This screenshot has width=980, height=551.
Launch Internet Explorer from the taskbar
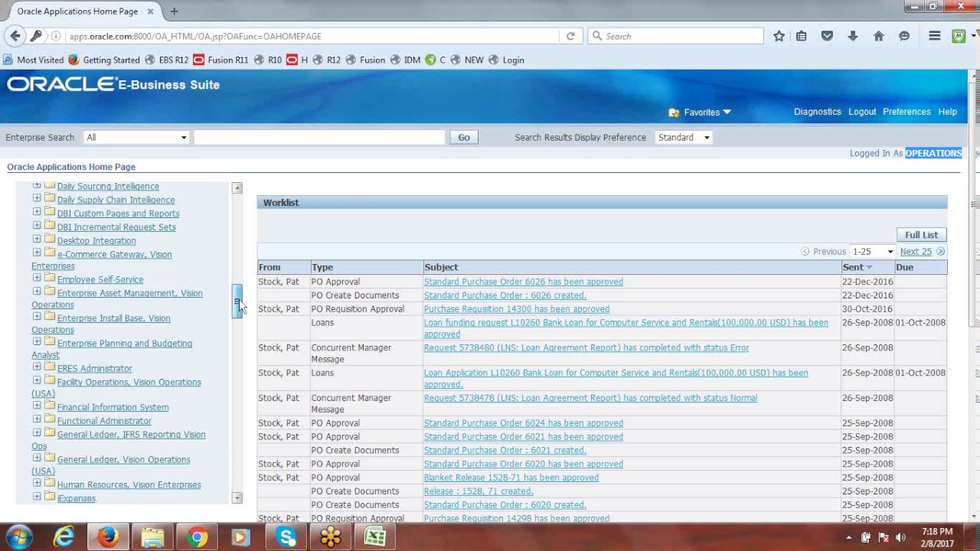pyautogui.click(x=64, y=537)
